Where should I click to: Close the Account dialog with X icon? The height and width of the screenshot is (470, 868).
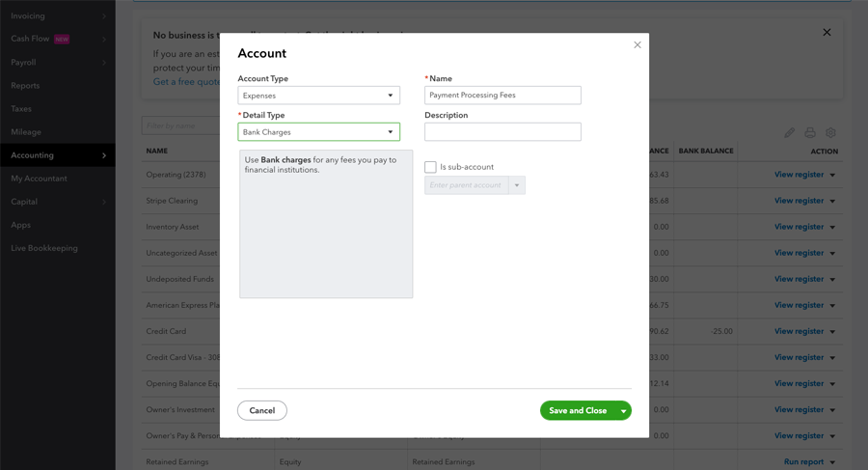[637, 45]
